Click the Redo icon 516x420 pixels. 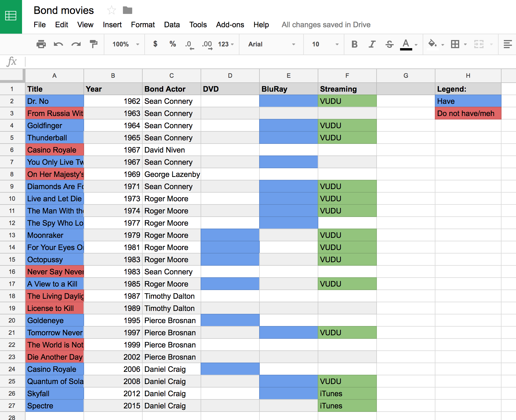tap(76, 44)
